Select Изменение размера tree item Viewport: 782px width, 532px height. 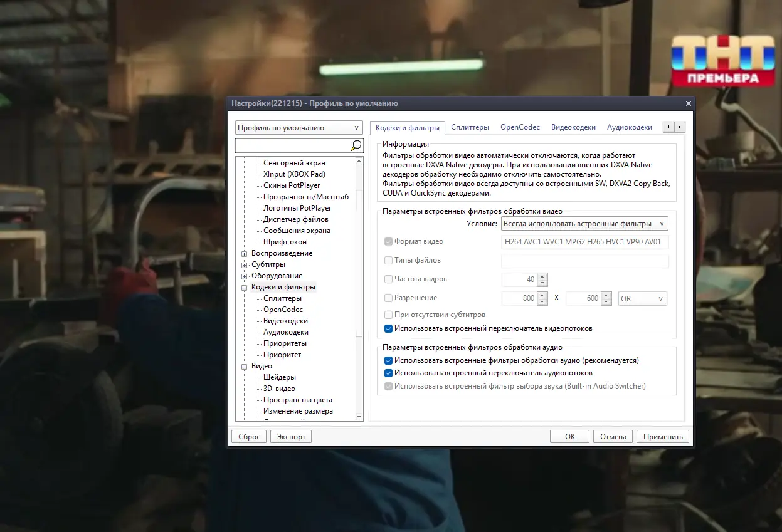click(x=298, y=411)
